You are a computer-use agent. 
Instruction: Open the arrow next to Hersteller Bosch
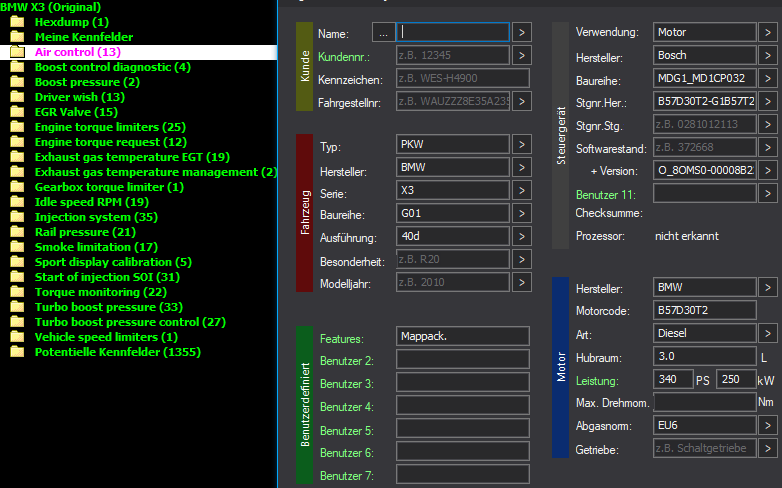click(x=768, y=55)
